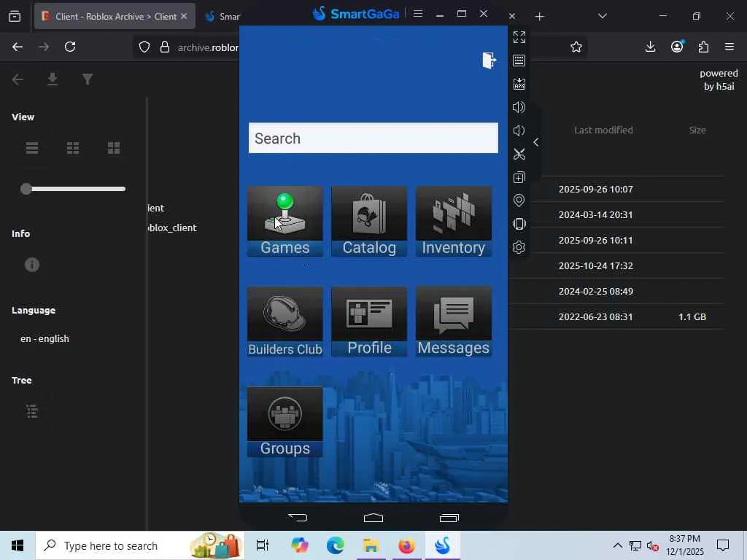
Task: Click the Install APK icon in SmartGaGa sidebar
Action: coord(519,84)
